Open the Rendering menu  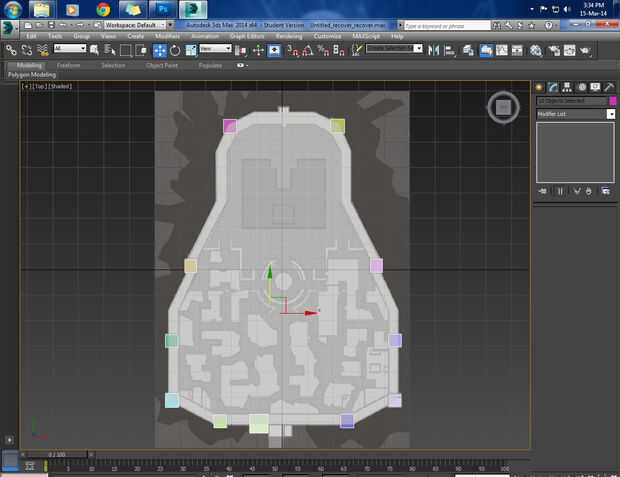(288, 36)
